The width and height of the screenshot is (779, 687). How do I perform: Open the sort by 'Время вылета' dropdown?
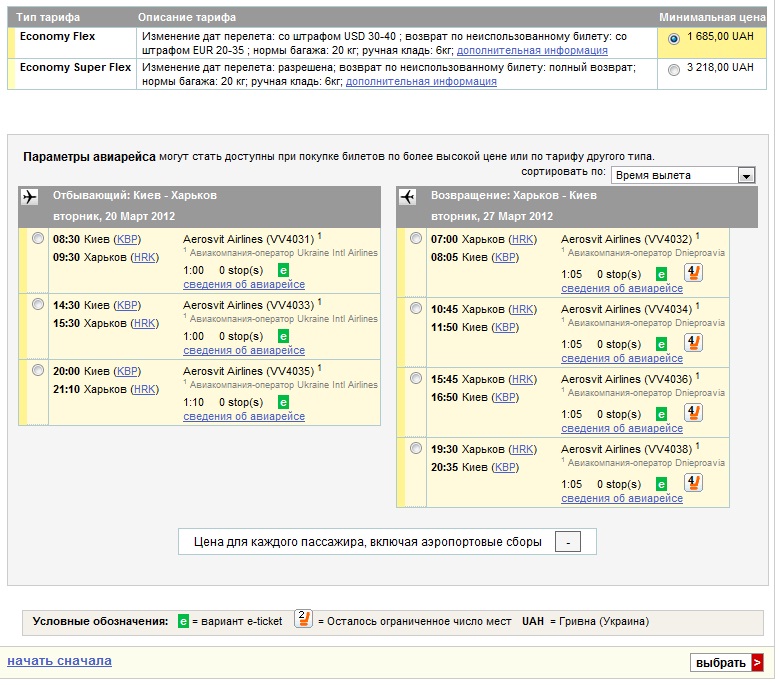tap(745, 175)
